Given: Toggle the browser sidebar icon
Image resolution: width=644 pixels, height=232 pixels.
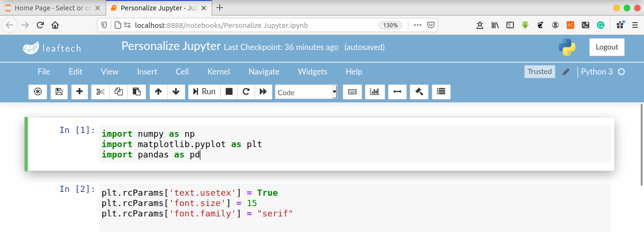Looking at the screenshot, I should (510, 25).
